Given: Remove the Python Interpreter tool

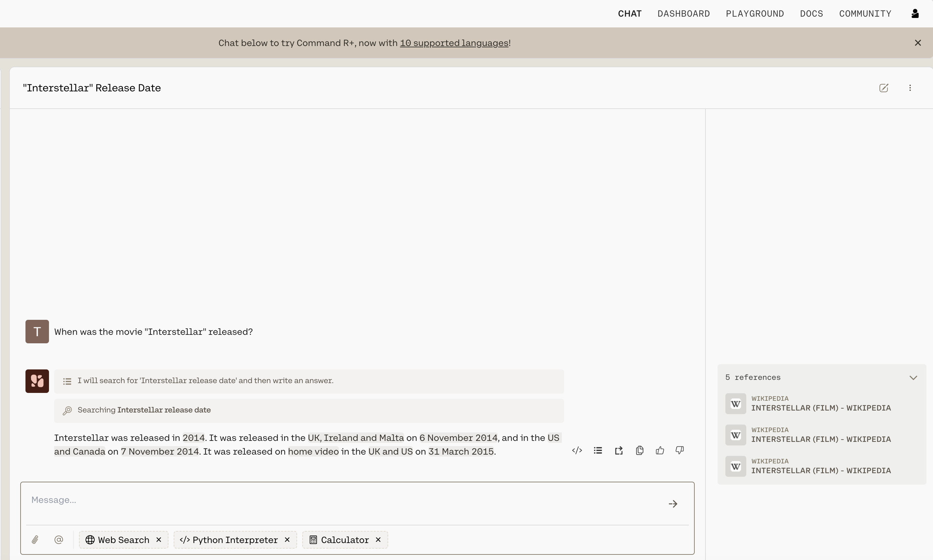Looking at the screenshot, I should point(287,540).
